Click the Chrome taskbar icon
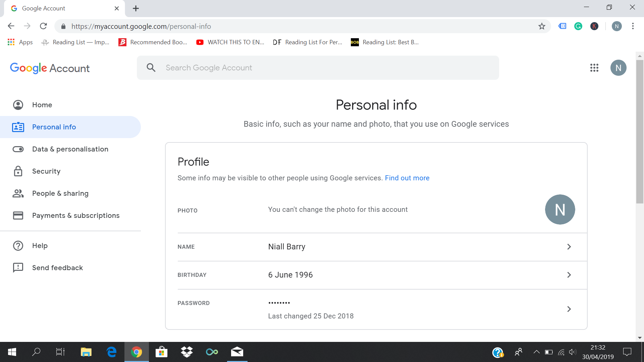 pos(137,352)
